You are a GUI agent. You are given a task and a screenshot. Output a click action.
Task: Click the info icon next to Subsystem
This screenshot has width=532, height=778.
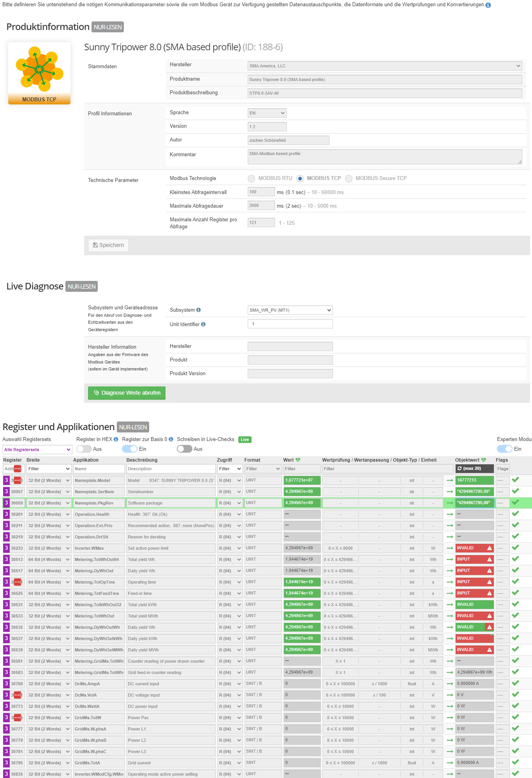199,310
